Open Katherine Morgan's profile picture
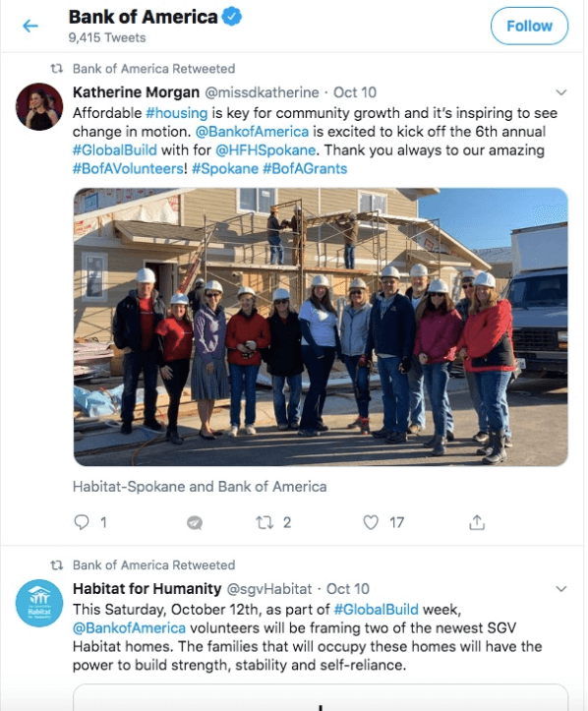588x711 pixels. [39, 106]
